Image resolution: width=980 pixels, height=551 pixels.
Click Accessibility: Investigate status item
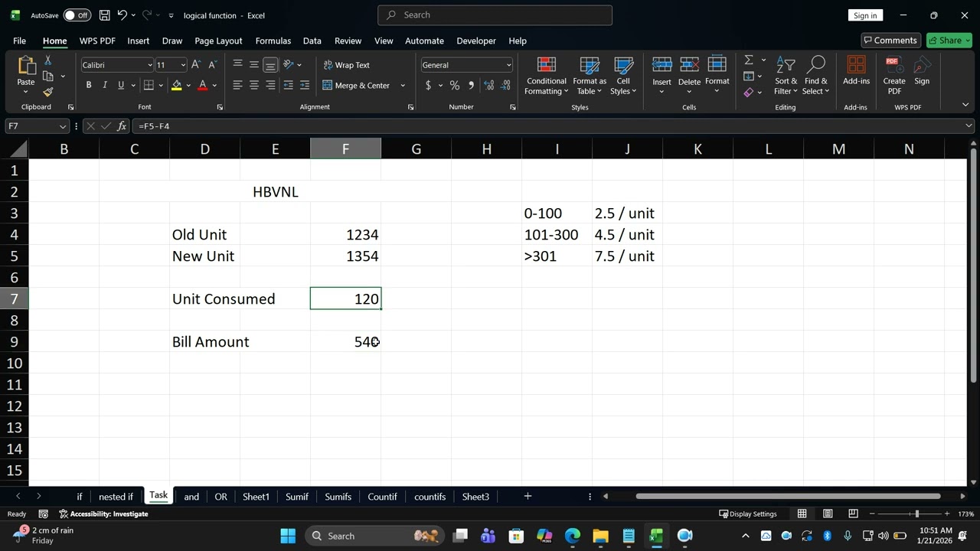(x=104, y=514)
